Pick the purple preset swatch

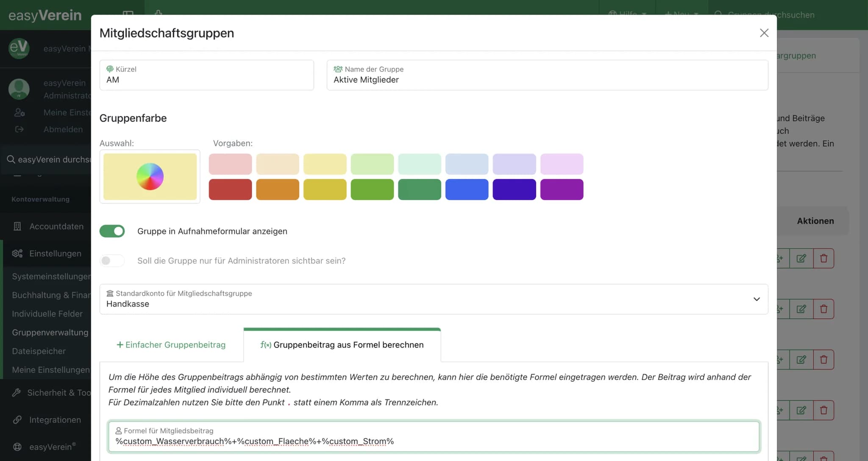click(562, 189)
